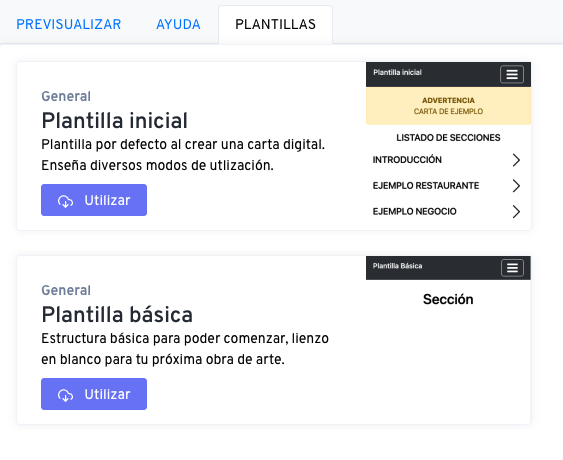563x460 pixels.
Task: Click the ADVERTENCIA yellow banner in preview
Action: [448, 106]
